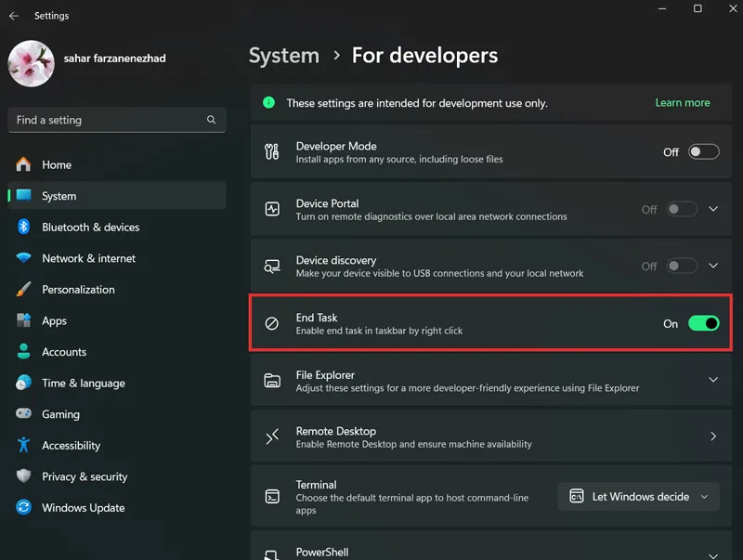Open the Learn more link
This screenshot has width=743, height=560.
(x=683, y=103)
